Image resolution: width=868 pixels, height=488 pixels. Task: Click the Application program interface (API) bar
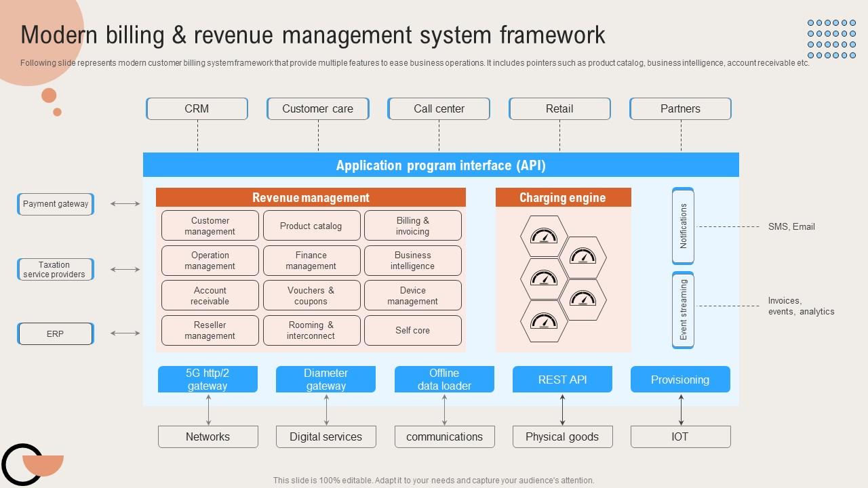click(441, 165)
